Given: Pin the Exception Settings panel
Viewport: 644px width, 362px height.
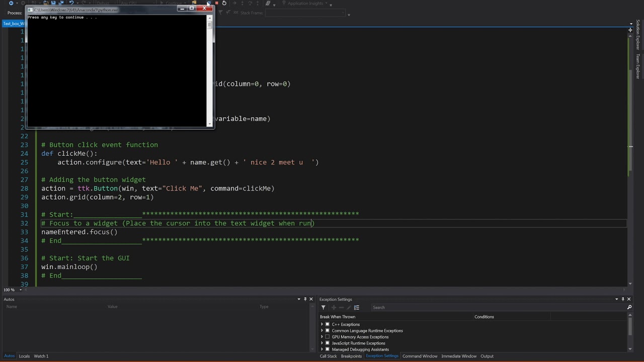Looking at the screenshot, I should [623, 299].
